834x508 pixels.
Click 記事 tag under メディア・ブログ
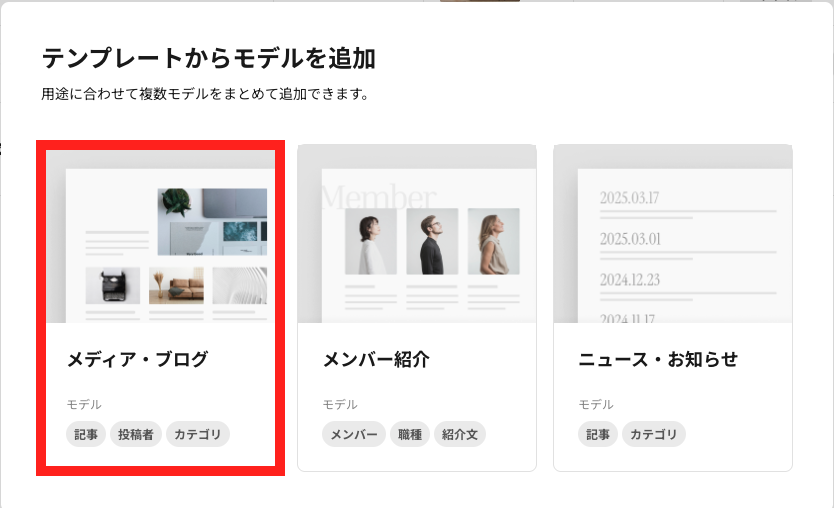[86, 435]
